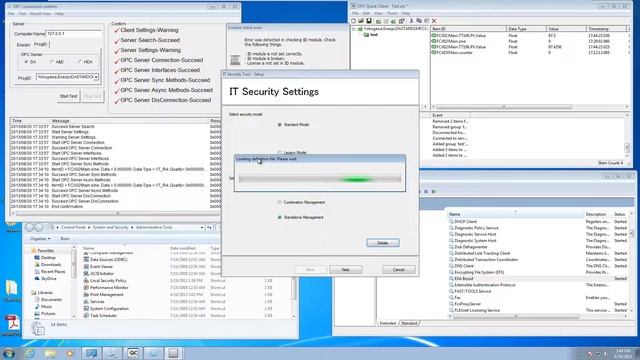Switch to Extended tab in Services window

coord(387,323)
